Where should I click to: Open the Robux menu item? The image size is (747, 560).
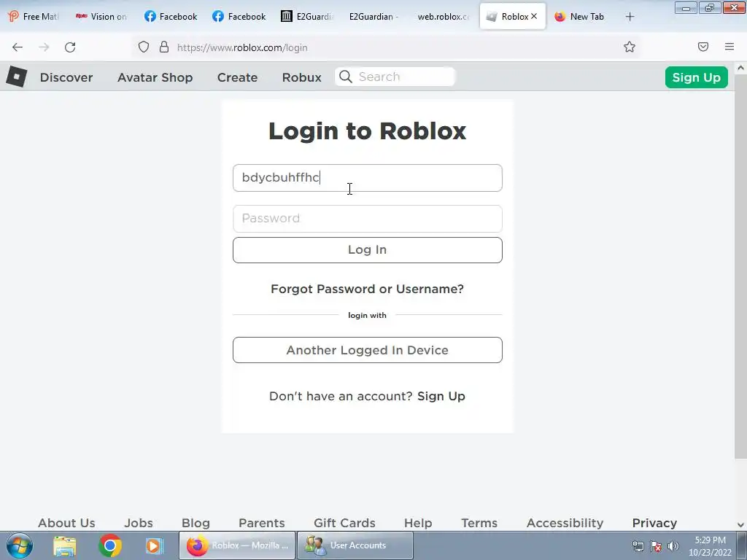301,77
